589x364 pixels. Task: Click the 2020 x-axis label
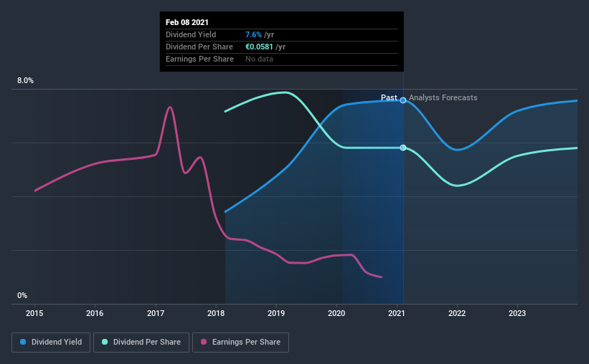tap(336, 313)
